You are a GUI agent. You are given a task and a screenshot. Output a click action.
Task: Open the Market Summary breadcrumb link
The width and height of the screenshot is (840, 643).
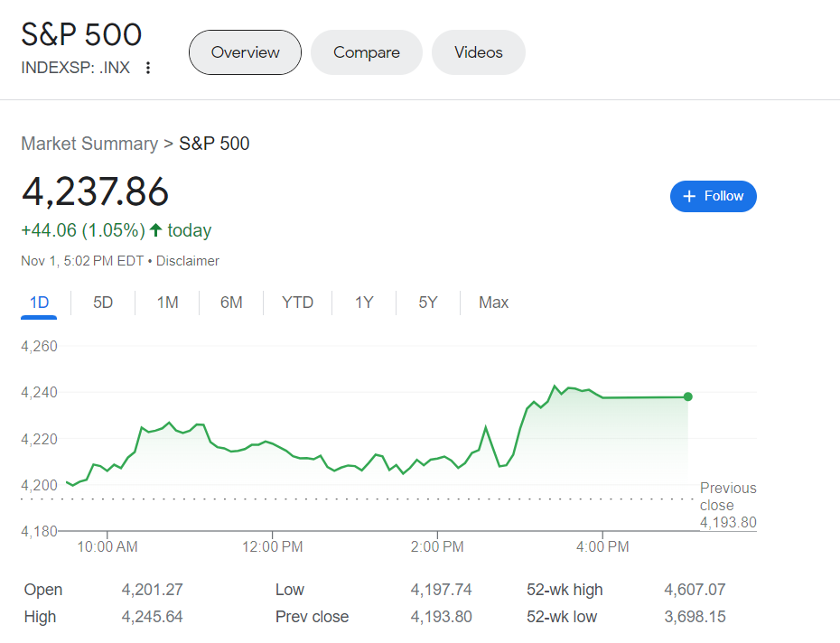coord(89,144)
